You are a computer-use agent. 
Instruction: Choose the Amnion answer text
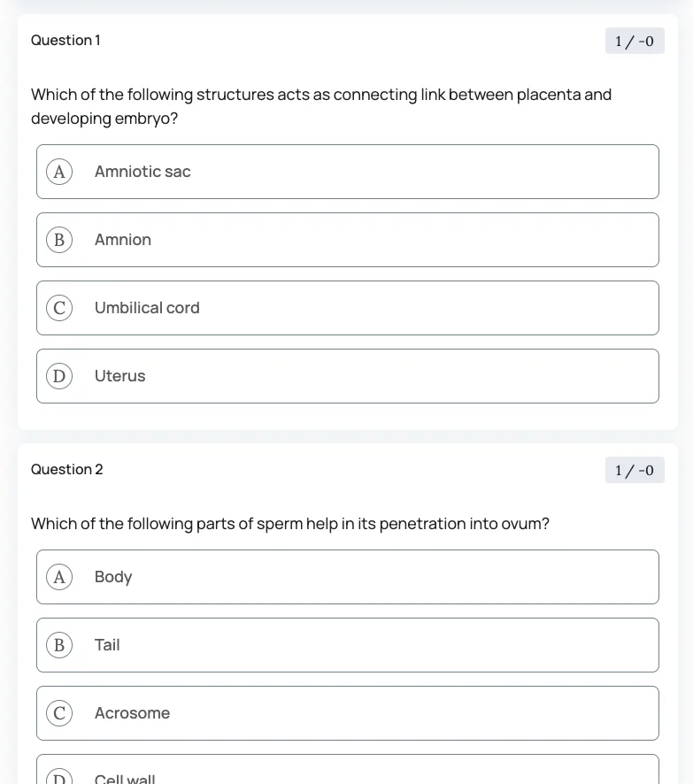[123, 240]
